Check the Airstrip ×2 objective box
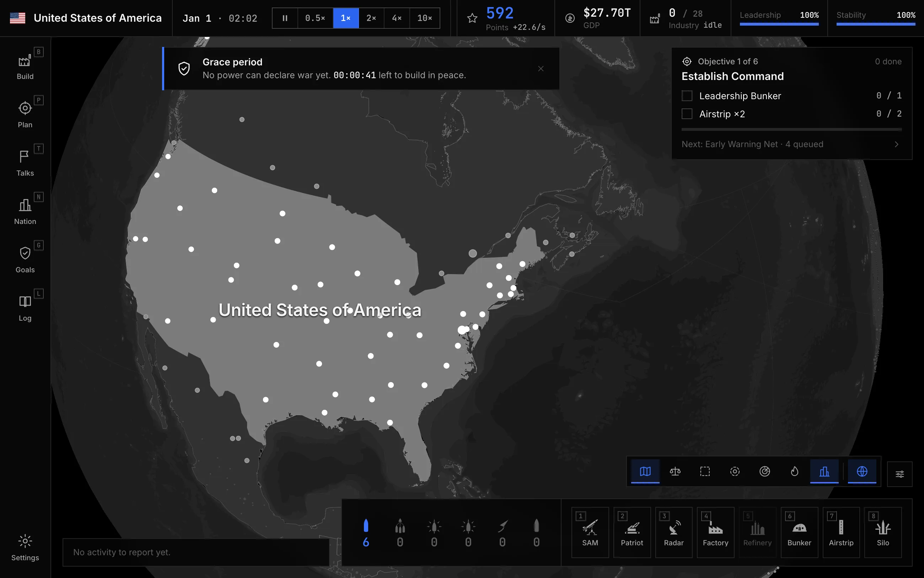The width and height of the screenshot is (924, 578). click(687, 114)
